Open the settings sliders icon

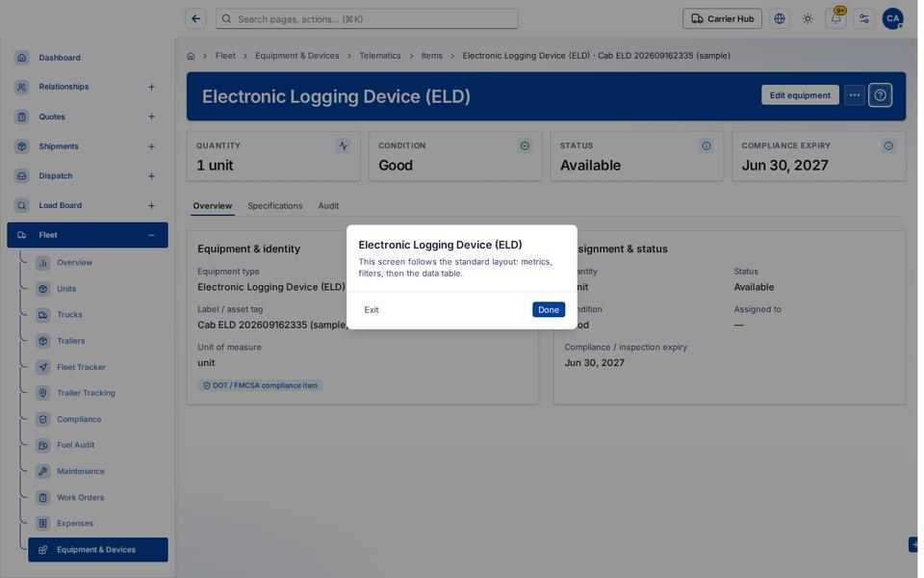tap(864, 19)
